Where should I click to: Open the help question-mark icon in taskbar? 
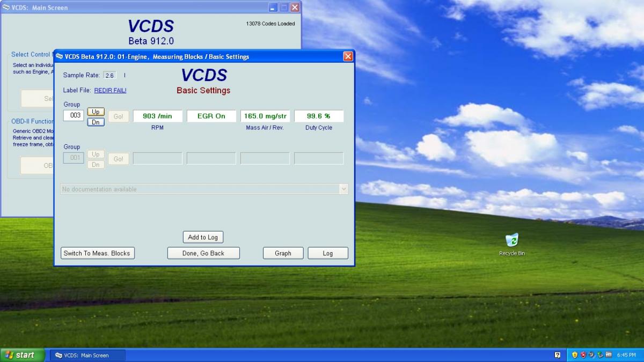coord(558,355)
